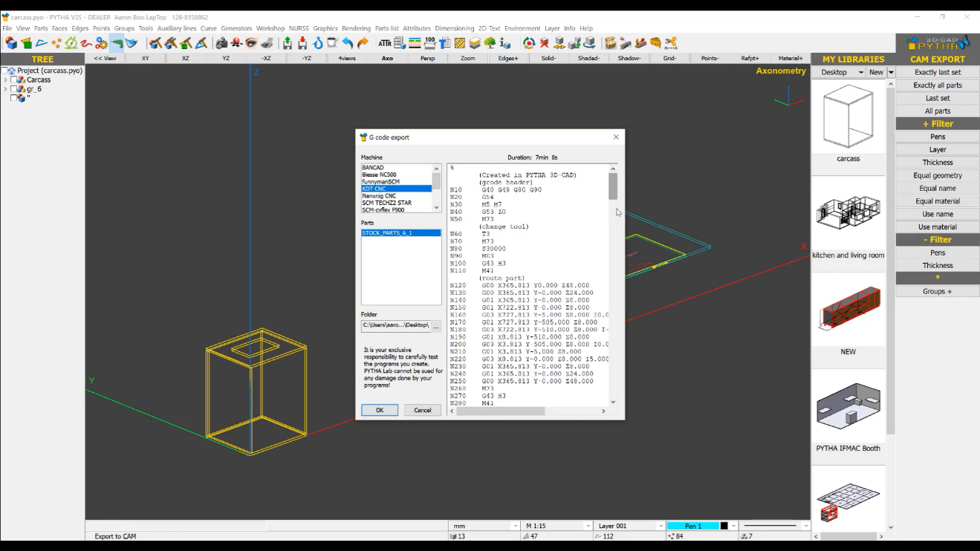Click the Pen 1 cyan color swatch
This screenshot has height=551, width=980.
pos(692,526)
